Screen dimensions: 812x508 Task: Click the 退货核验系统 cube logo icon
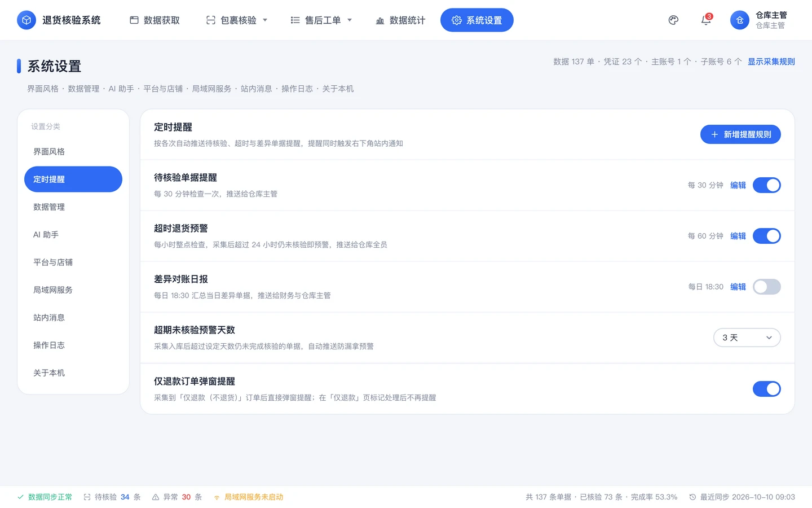[27, 20]
